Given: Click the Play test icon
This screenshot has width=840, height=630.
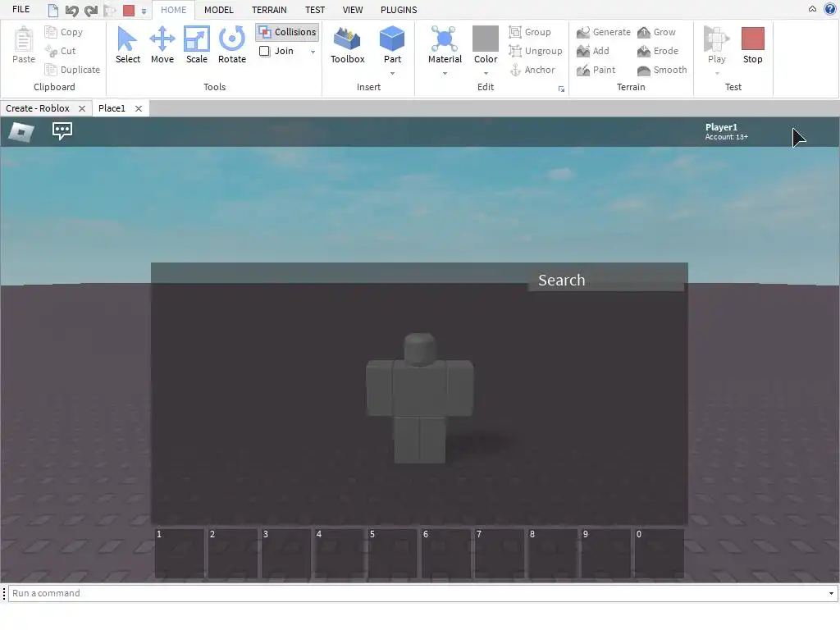Looking at the screenshot, I should click(716, 39).
